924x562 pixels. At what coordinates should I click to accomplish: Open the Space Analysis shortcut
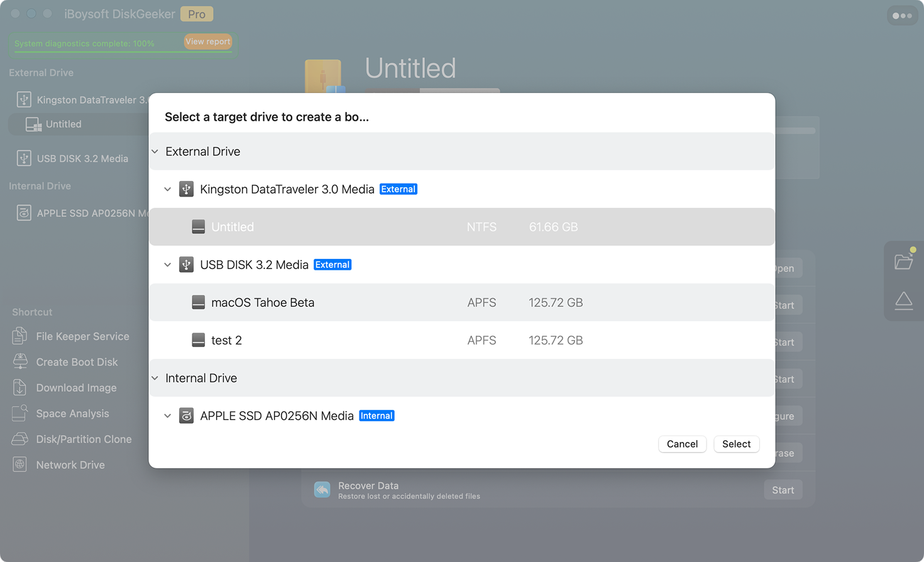pyautogui.click(x=72, y=414)
